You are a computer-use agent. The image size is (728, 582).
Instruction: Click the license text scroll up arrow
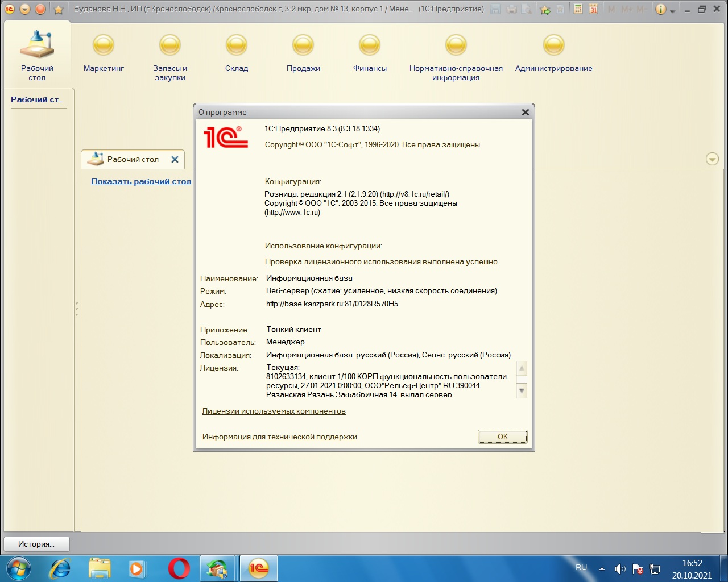(x=522, y=368)
